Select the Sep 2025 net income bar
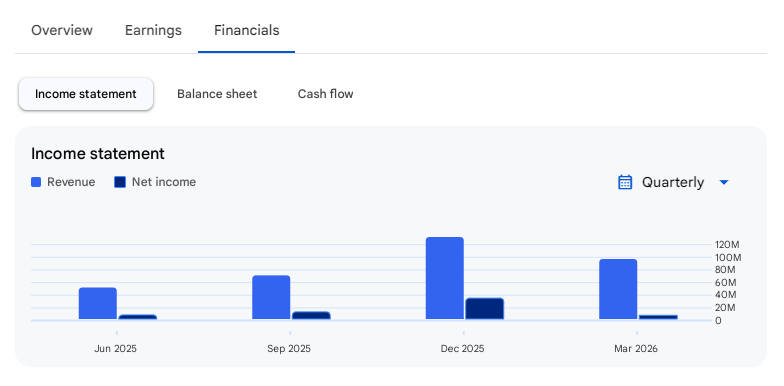Image resolution: width=784 pixels, height=386 pixels. coord(311,316)
